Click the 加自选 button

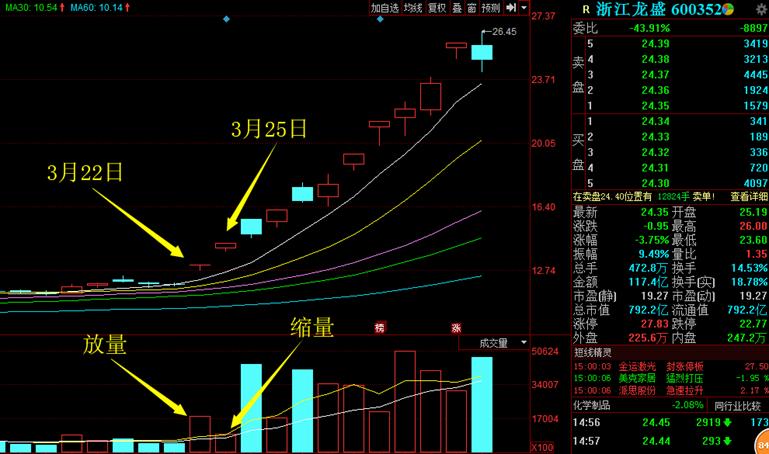click(x=385, y=8)
